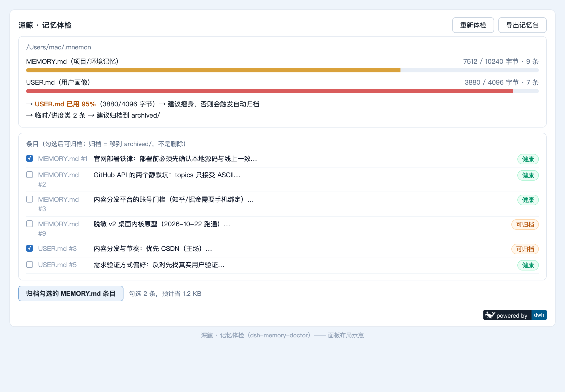
Task: Click 健康 badge on MEMORY.md #1 row
Action: [x=528, y=159]
